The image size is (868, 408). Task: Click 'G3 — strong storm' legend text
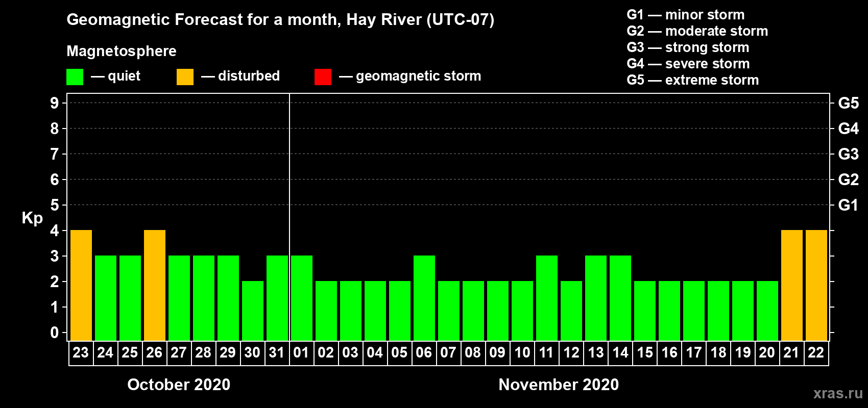(x=688, y=47)
